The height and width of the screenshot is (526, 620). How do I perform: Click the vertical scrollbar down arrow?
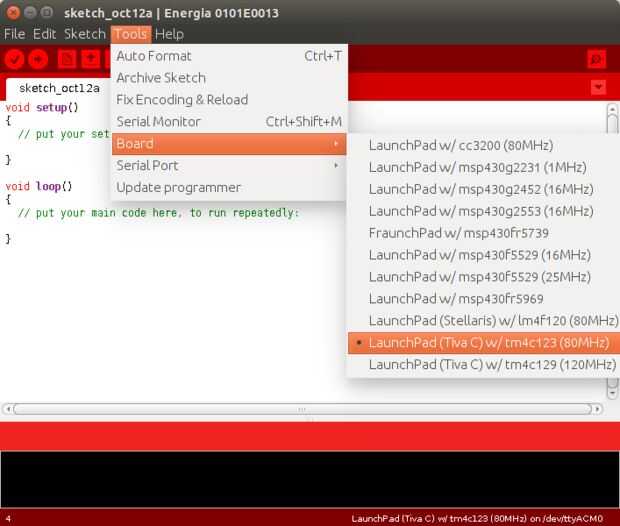point(612,393)
